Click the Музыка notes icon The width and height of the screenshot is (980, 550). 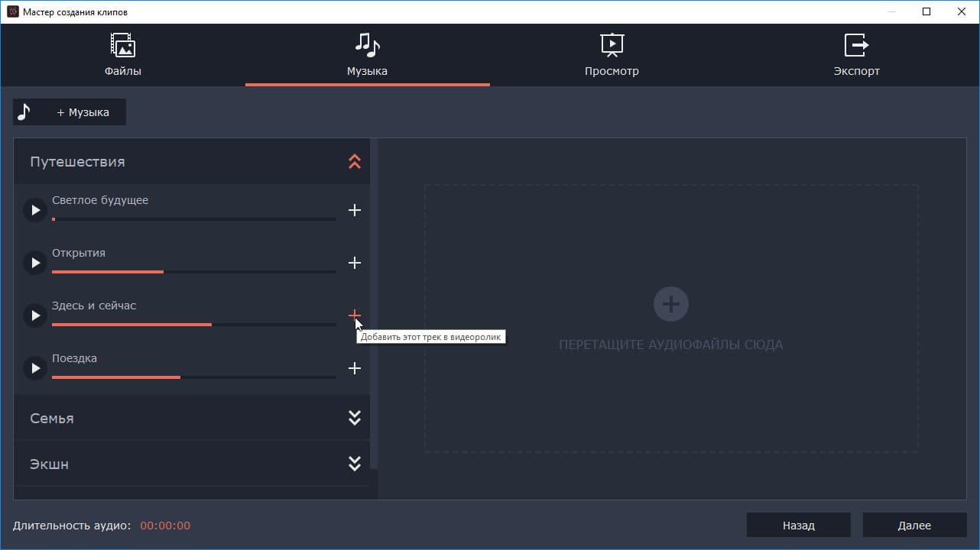point(367,45)
